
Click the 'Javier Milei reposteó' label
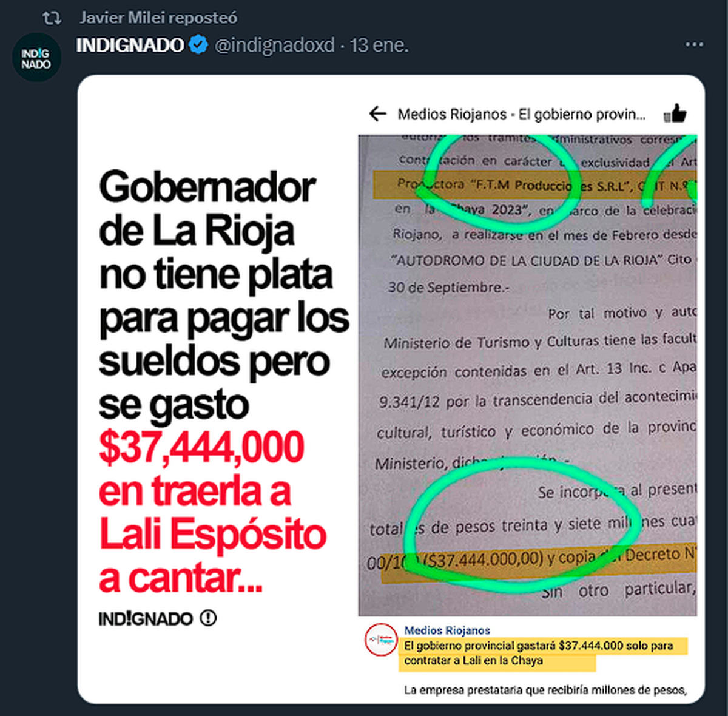158,18
